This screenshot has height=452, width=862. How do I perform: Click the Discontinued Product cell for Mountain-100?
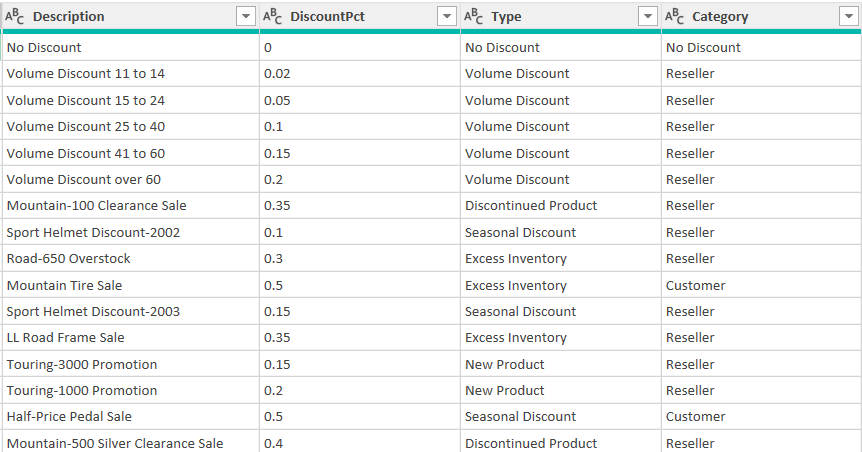tap(531, 206)
